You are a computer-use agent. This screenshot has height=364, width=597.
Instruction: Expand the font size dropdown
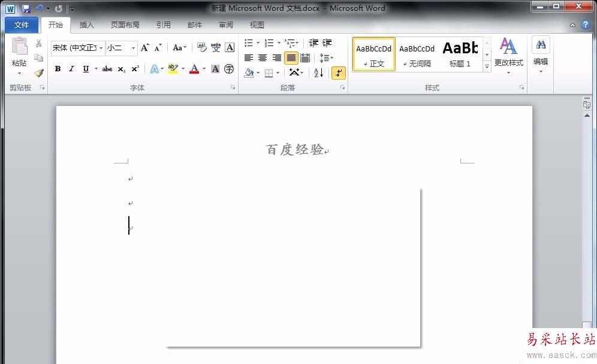coord(133,48)
